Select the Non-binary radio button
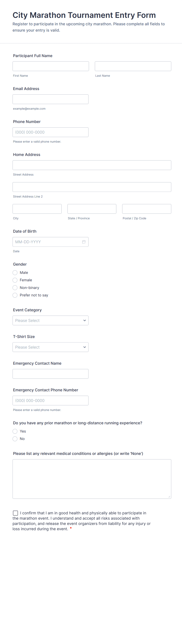Viewport: 182px width, 644px height. point(15,288)
